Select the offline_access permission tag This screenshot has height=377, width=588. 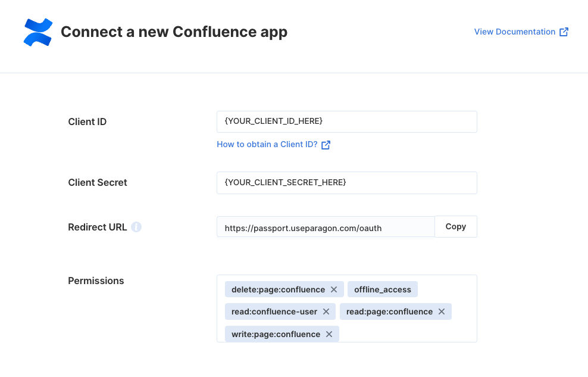(x=383, y=289)
